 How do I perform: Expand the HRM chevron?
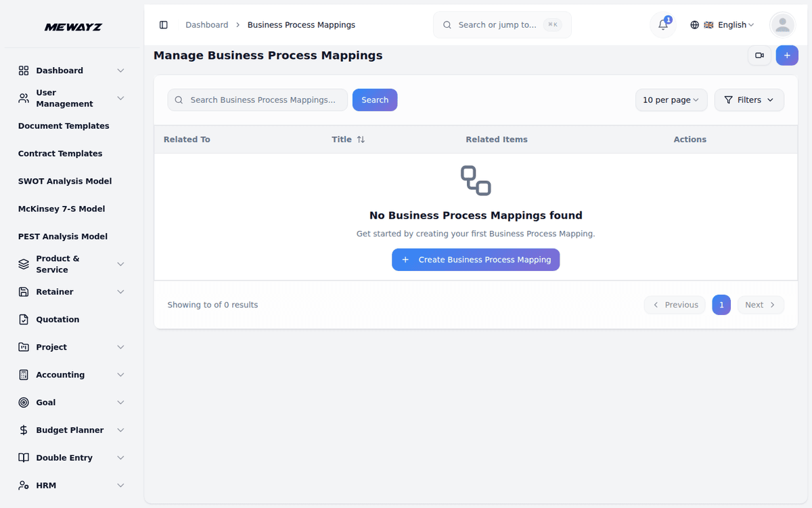pos(120,486)
